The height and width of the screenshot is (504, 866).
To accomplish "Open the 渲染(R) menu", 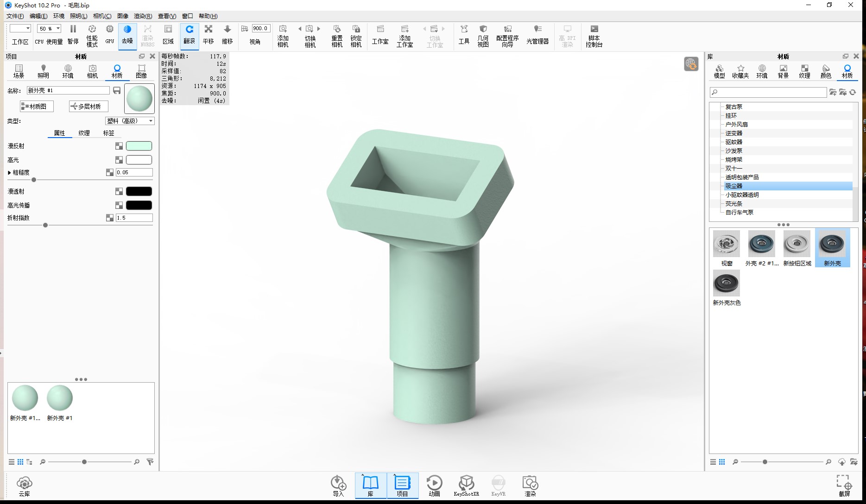I will (x=143, y=16).
